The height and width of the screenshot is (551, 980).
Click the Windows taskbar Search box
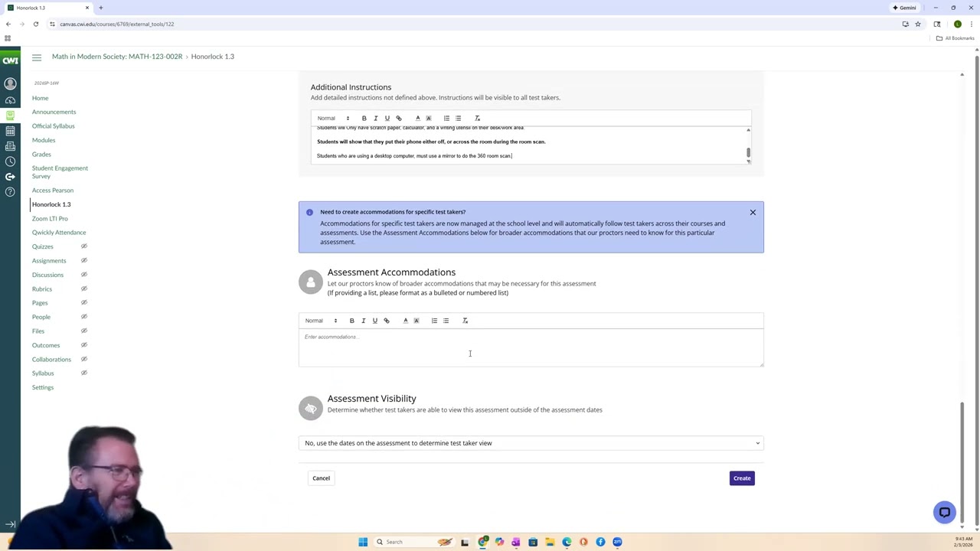click(413, 542)
